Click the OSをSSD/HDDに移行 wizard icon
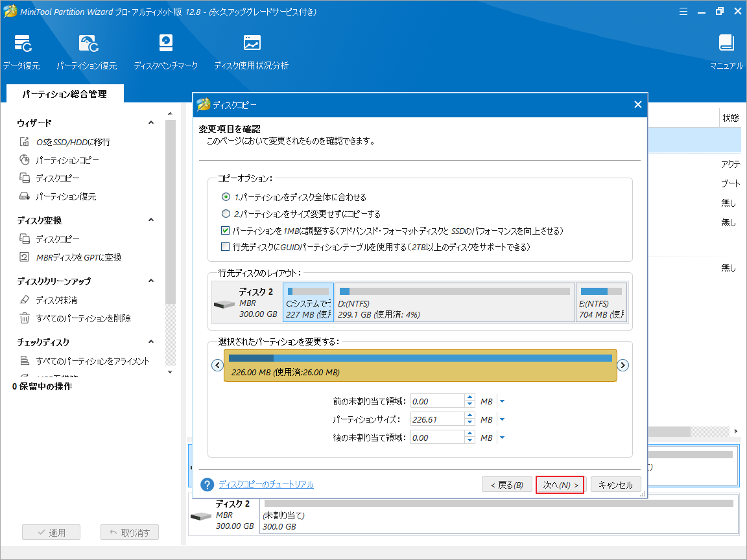 [24, 142]
